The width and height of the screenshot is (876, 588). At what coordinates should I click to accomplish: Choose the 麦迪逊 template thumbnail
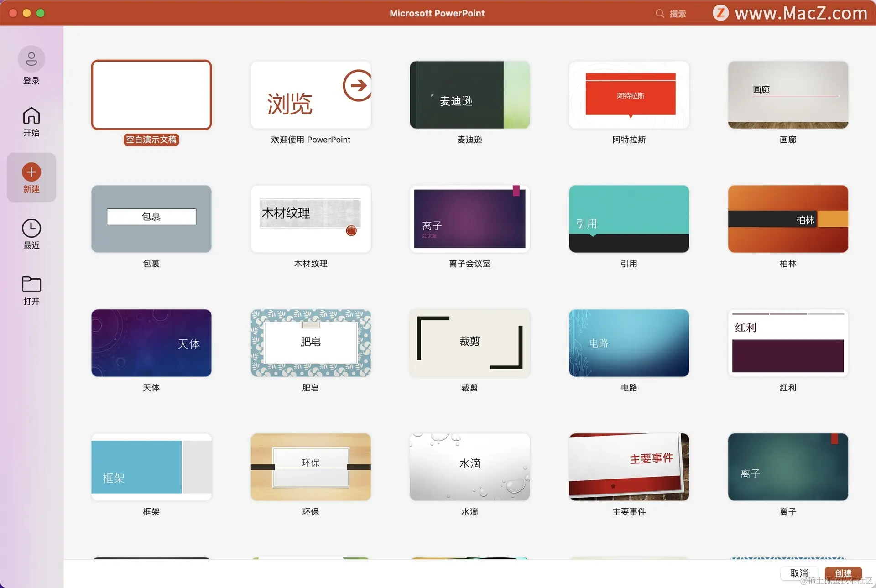(x=469, y=95)
